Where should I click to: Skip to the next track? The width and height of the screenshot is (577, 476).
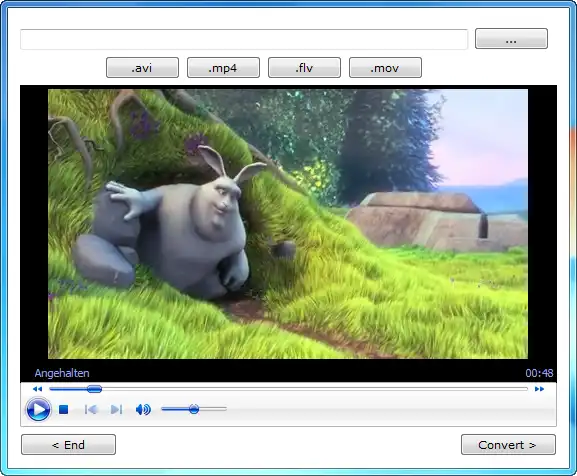[x=116, y=409]
